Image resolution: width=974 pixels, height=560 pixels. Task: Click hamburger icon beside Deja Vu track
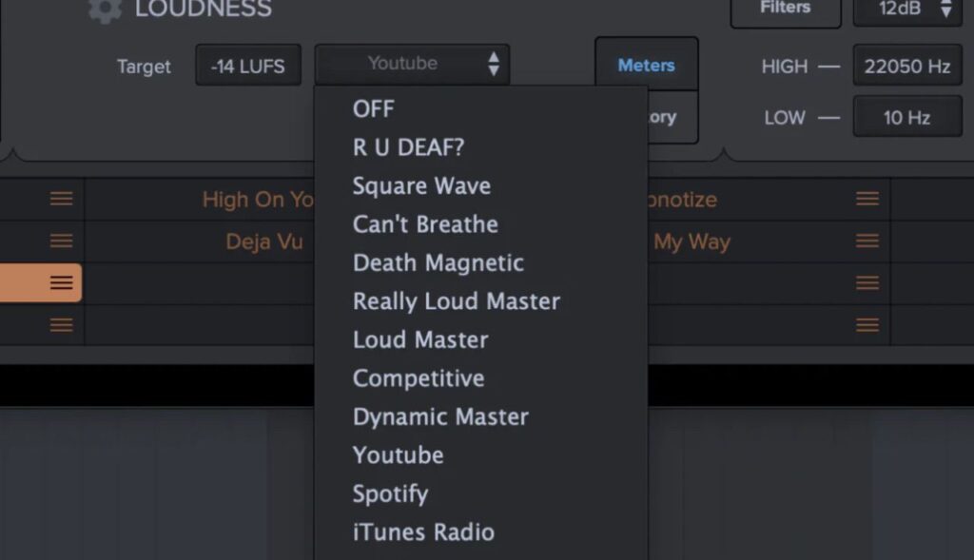click(62, 241)
